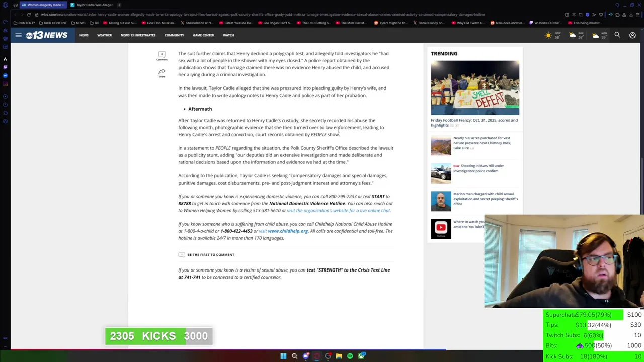The height and width of the screenshot is (362, 644).
Task: Switch to 'Woman allegedly made' browser tab
Action: coord(43,5)
